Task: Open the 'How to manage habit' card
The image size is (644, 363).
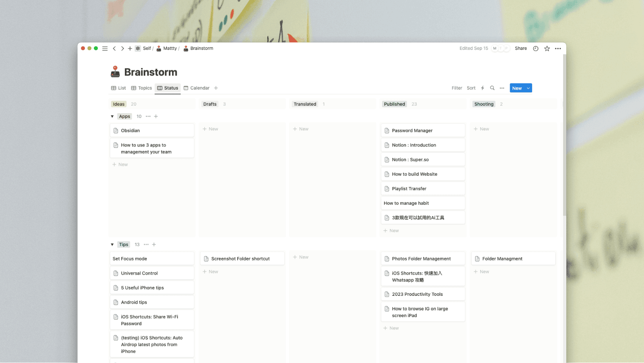Action: [x=423, y=203]
